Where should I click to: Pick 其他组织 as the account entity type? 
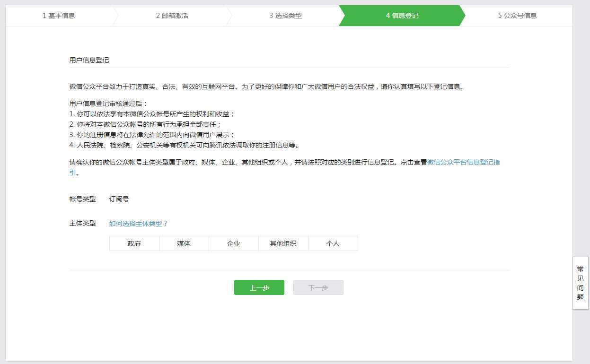click(283, 243)
